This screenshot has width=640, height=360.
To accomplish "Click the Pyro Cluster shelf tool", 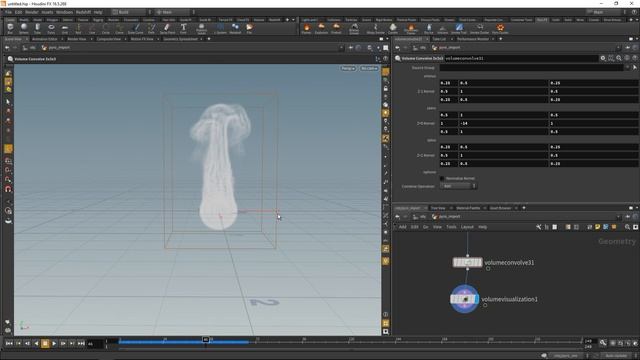I will tap(500, 29).
